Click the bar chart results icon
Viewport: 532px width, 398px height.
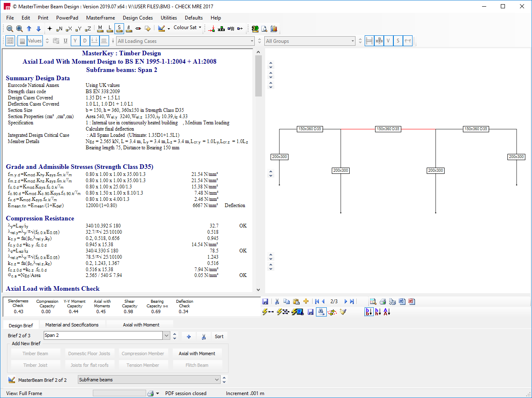[x=274, y=29]
